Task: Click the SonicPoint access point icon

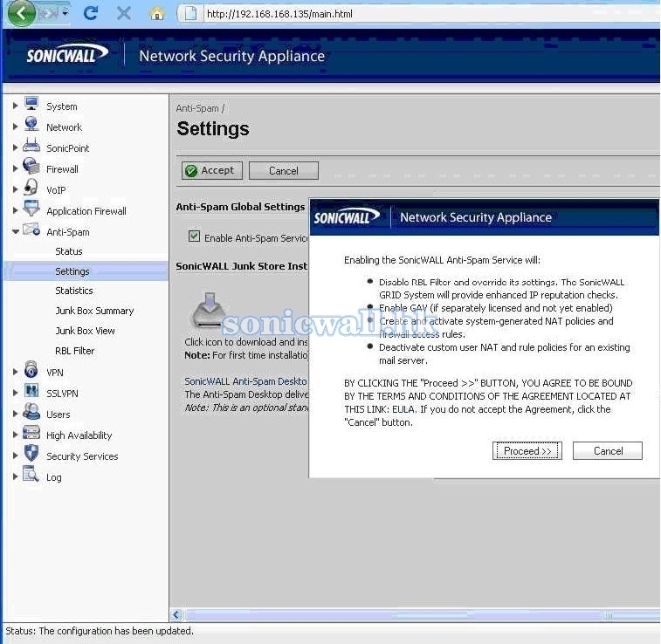Action: pyautogui.click(x=31, y=145)
